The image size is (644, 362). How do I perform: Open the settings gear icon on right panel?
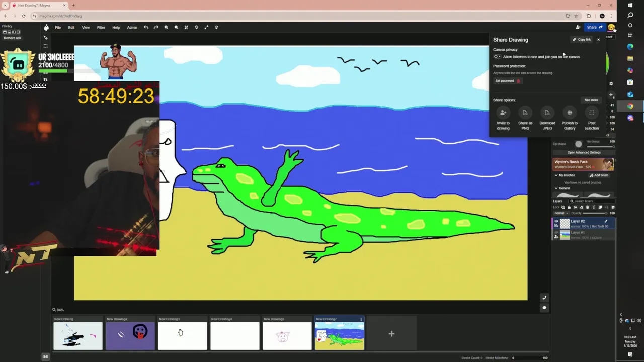coord(611,84)
